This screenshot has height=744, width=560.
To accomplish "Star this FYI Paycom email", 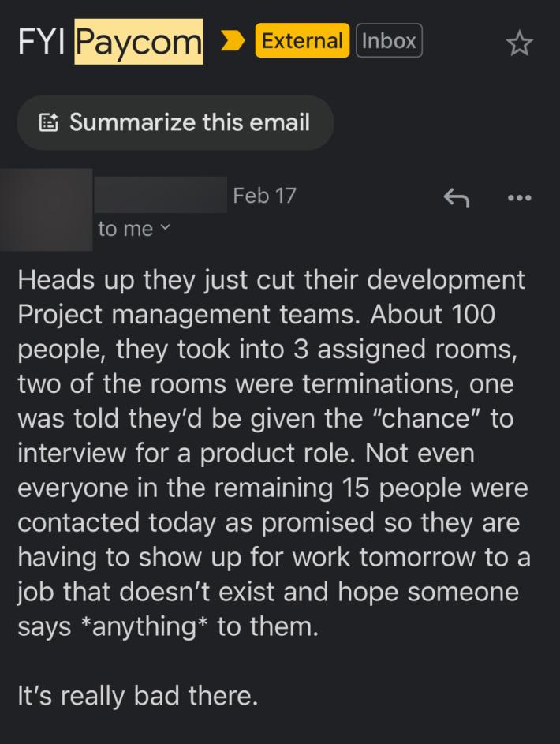I will pyautogui.click(x=519, y=43).
